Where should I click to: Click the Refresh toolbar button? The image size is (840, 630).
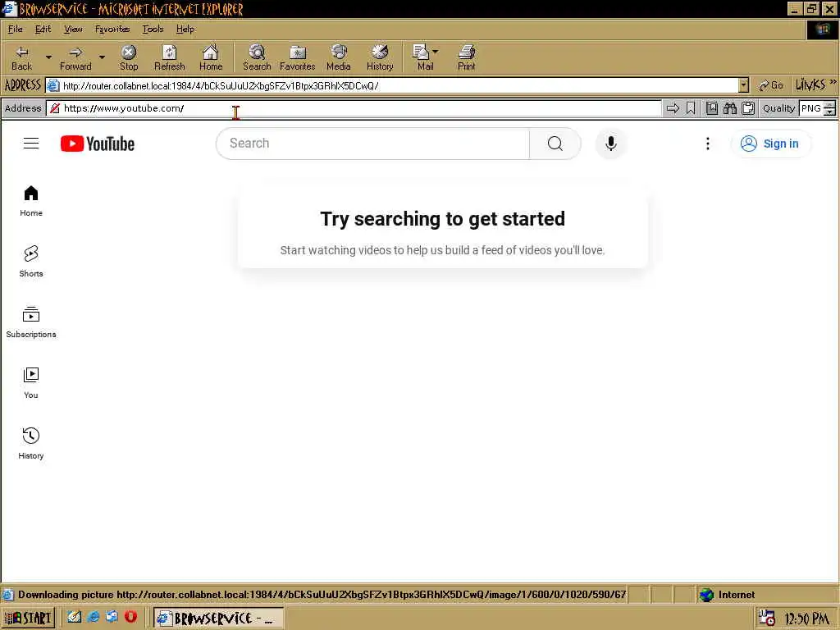tap(169, 58)
